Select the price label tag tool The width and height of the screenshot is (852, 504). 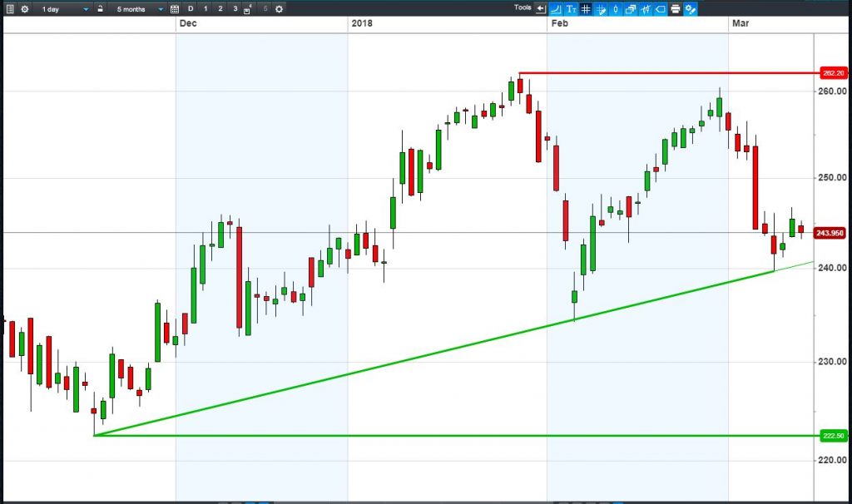(660, 8)
